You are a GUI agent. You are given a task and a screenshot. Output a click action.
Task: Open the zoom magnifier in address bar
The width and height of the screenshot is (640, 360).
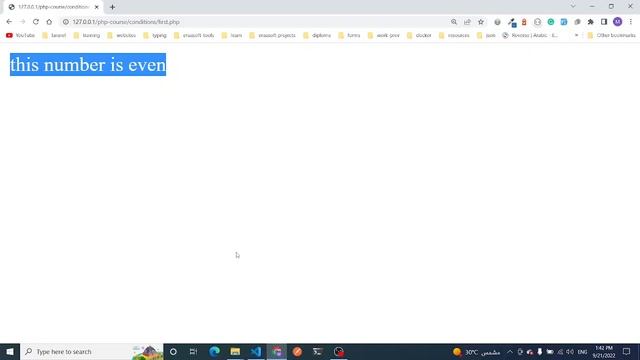point(454,22)
